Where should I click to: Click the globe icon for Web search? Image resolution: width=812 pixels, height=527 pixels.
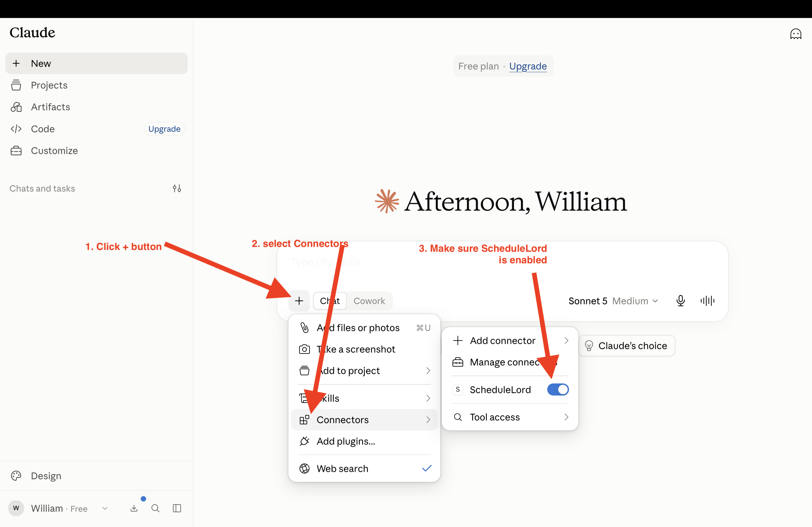(x=304, y=469)
